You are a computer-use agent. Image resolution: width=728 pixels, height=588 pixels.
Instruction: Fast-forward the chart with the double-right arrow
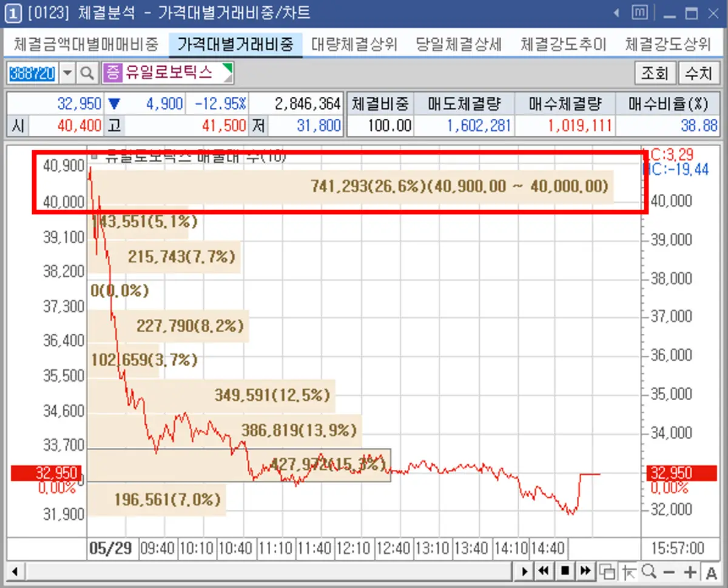(585, 571)
